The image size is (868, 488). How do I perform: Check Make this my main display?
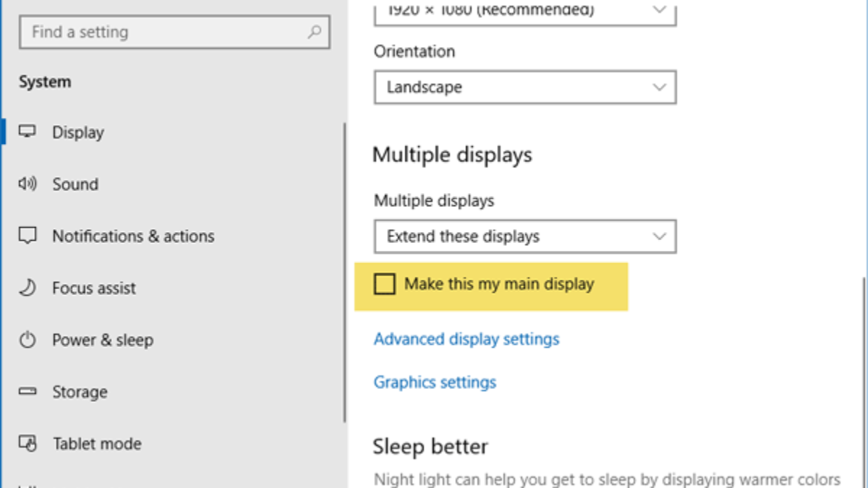click(x=385, y=284)
